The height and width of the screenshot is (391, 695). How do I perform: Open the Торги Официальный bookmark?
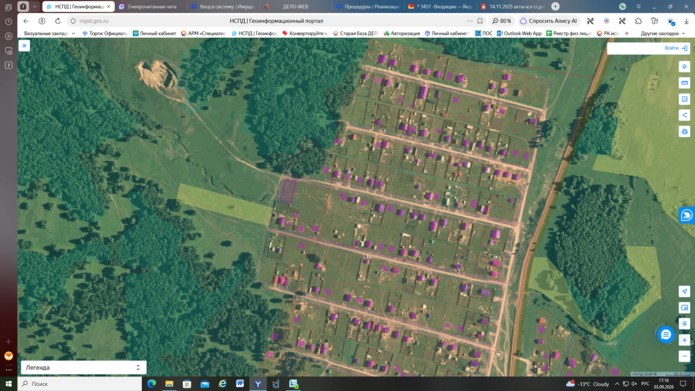tap(105, 33)
